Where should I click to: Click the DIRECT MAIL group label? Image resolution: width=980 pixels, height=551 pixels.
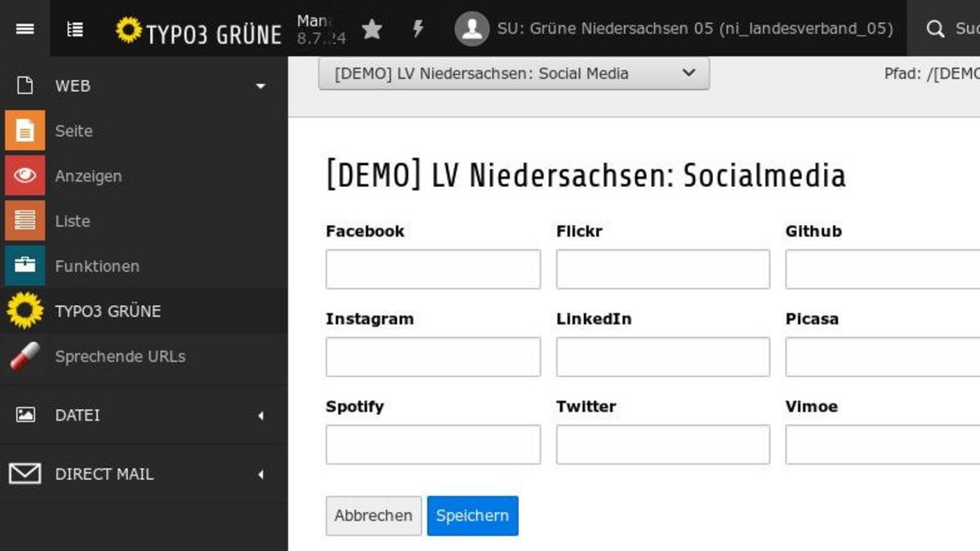[x=104, y=474]
